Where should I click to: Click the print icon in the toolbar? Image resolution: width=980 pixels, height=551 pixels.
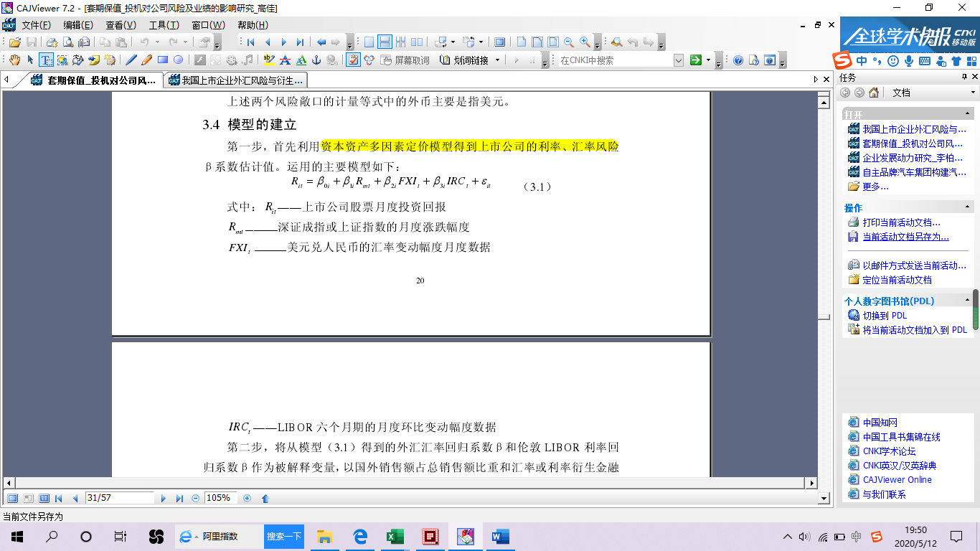pyautogui.click(x=52, y=42)
